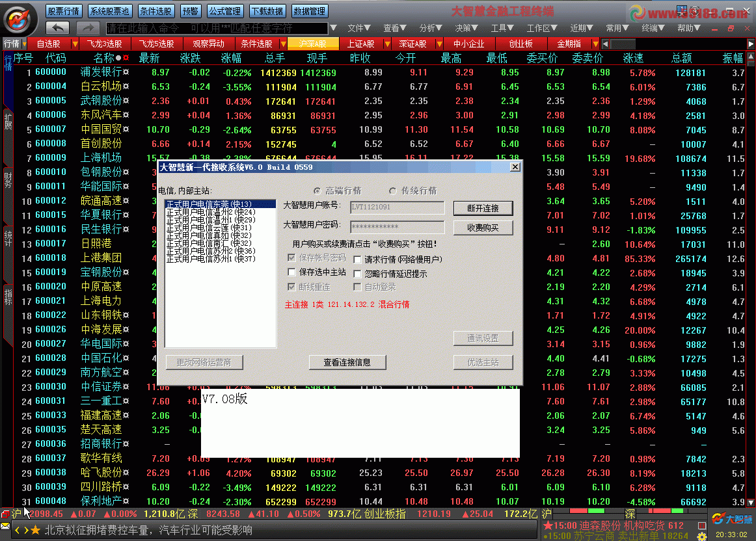This screenshot has height=541, width=756.
Task: Click next news arrow in ticker bar
Action: click(25, 531)
